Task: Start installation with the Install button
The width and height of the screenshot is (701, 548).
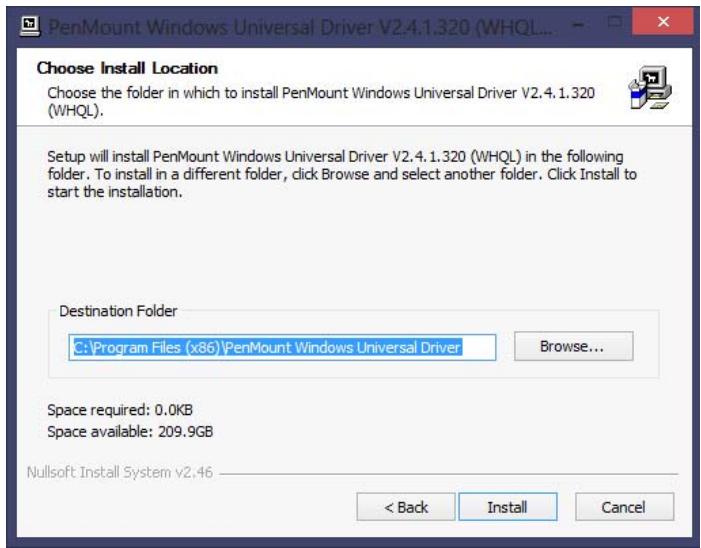Action: [x=508, y=507]
